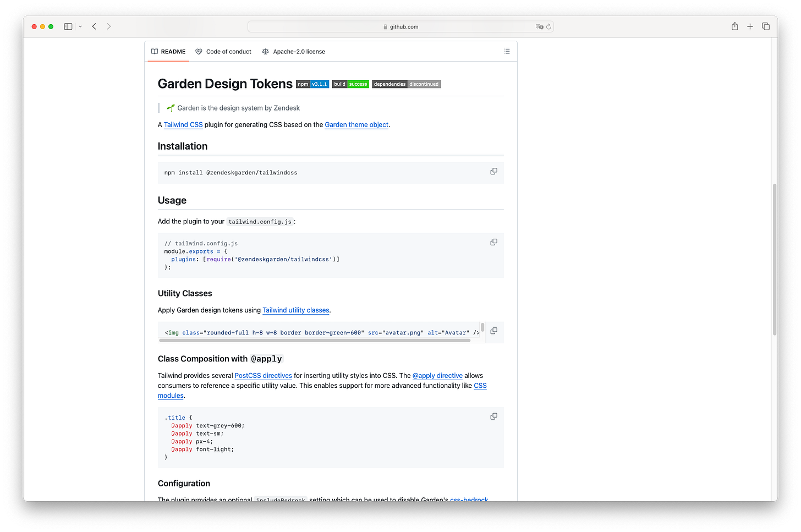Image resolution: width=801 pixels, height=532 pixels.
Task: Click the npm install @zendeskgarden/tailwindcss command text
Action: 231,173
